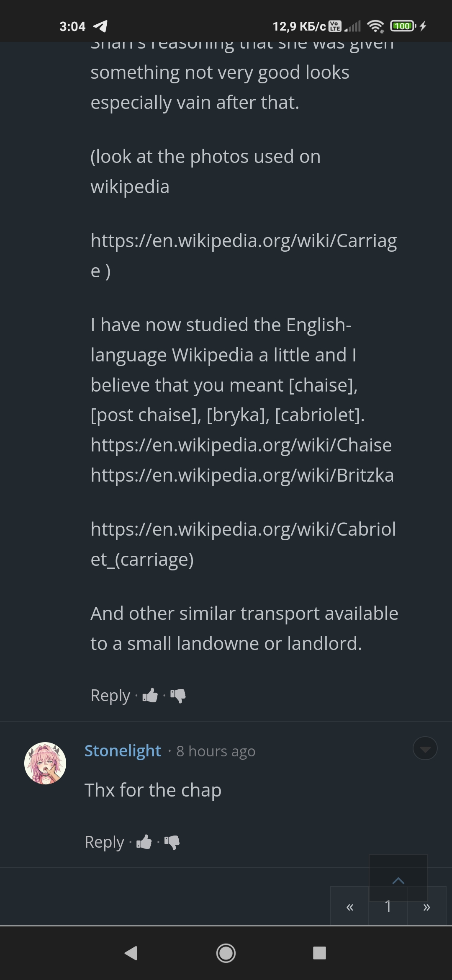
Task: Thumbs up Stonelight's comment
Action: pyautogui.click(x=144, y=842)
